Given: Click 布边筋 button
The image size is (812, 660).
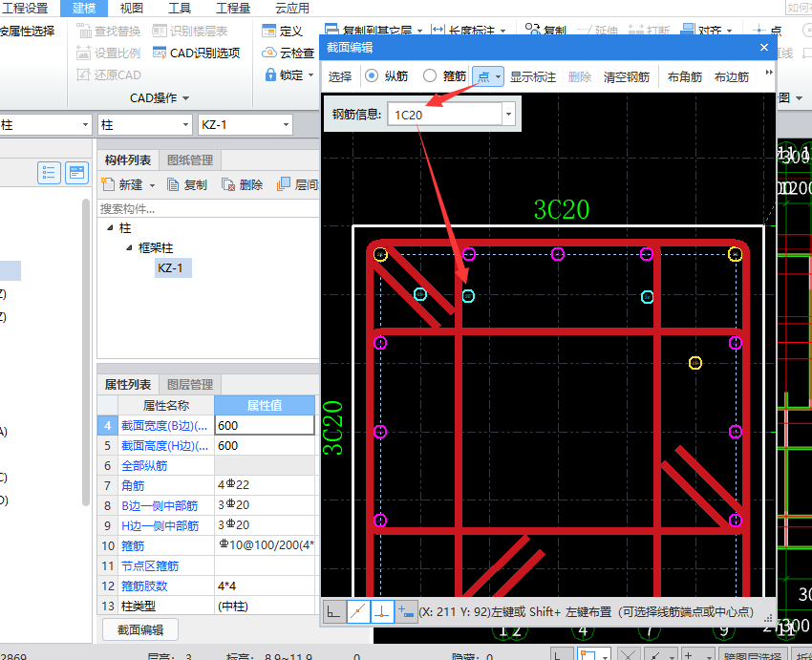Looking at the screenshot, I should click(x=732, y=76).
